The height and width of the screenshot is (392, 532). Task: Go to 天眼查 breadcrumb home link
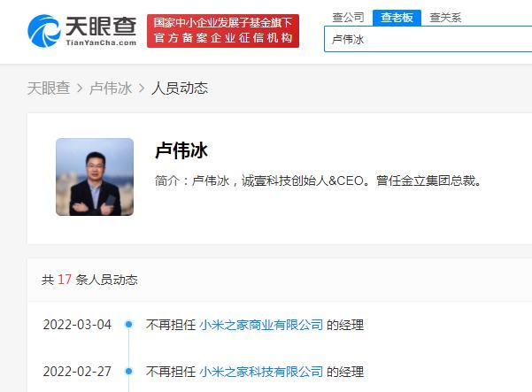coord(49,88)
